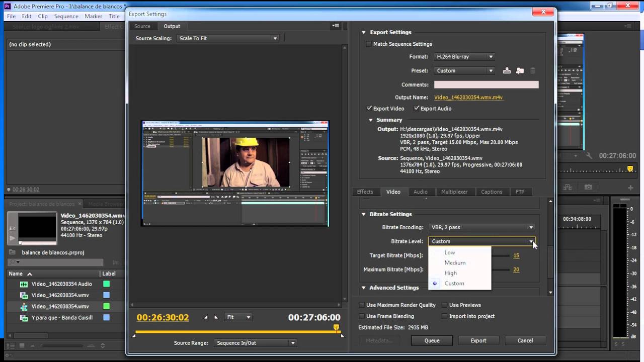
Task: Check Match Sequence Settings
Action: [x=369, y=44]
